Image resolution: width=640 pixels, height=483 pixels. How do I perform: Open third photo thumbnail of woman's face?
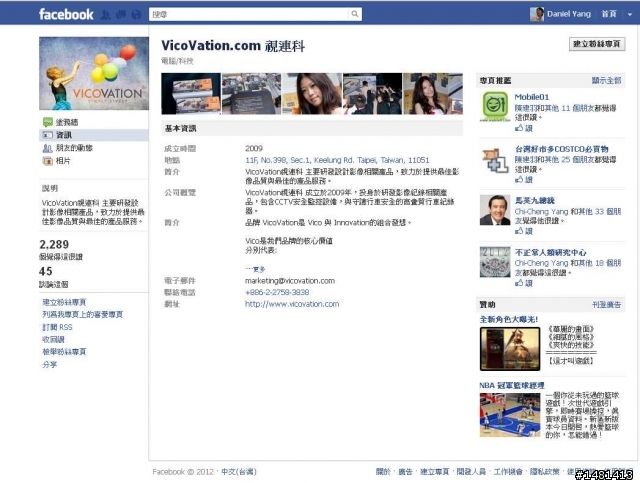click(312, 93)
